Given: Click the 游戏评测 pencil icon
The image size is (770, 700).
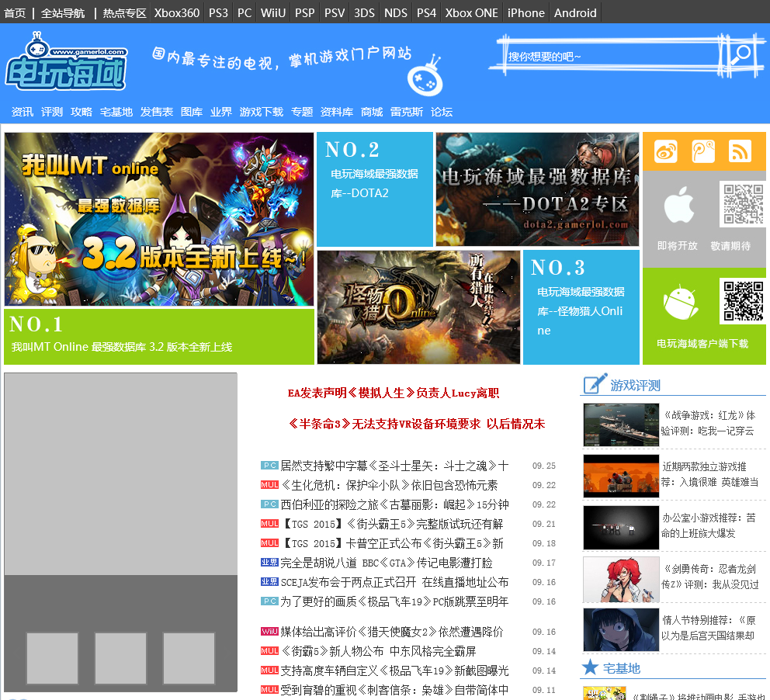Looking at the screenshot, I should 595,383.
